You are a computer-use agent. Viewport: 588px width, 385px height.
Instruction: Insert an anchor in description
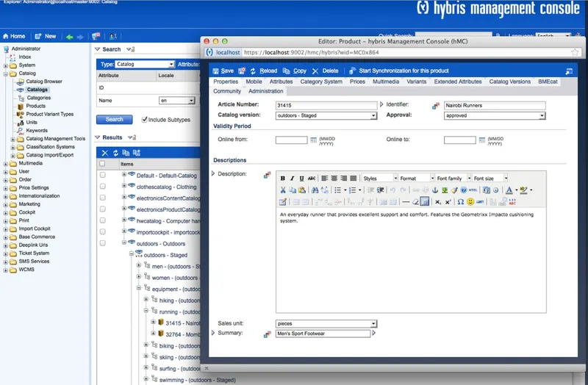click(435, 190)
